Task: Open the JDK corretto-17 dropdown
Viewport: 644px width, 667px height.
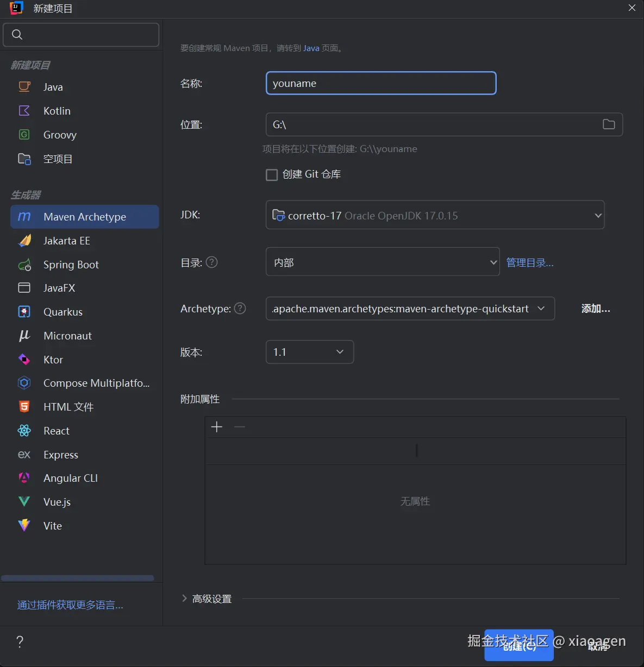Action: pyautogui.click(x=435, y=215)
